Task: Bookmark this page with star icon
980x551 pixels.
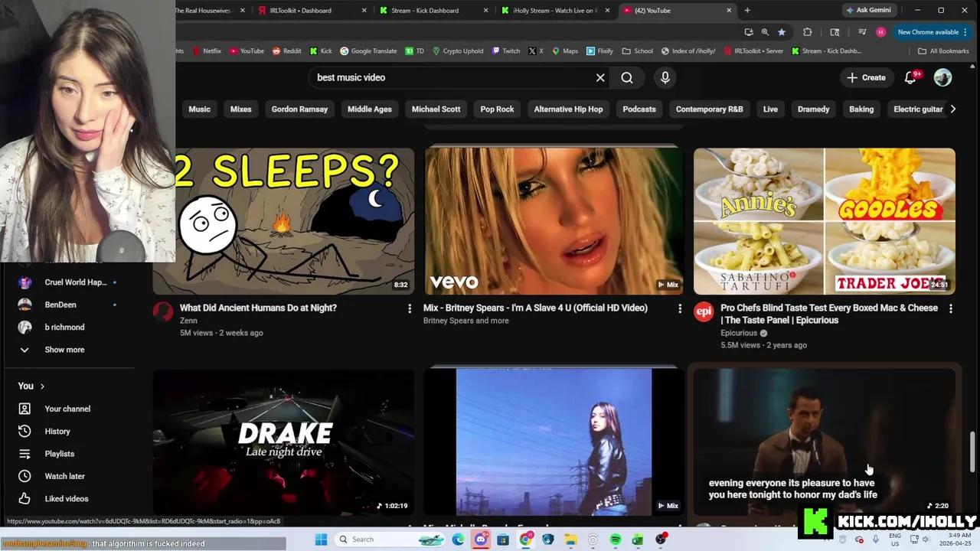Action: pyautogui.click(x=781, y=32)
